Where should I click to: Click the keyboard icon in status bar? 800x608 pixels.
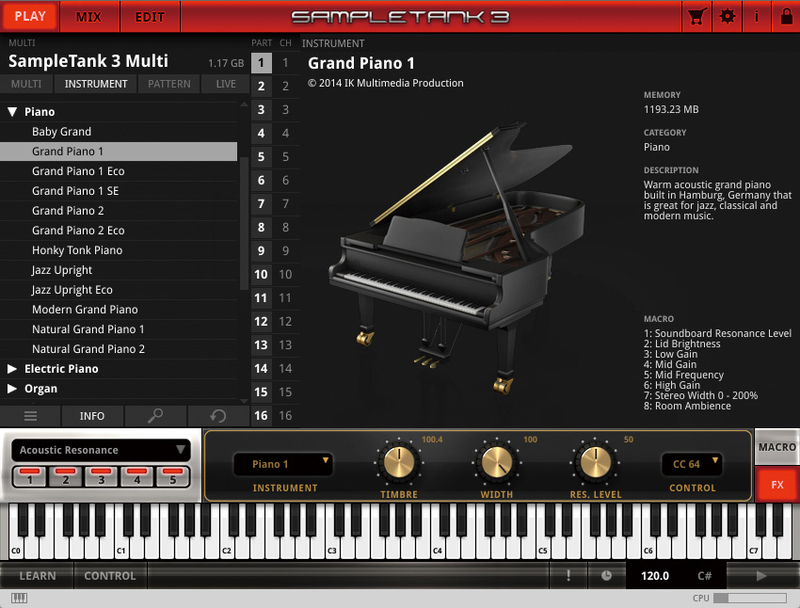tap(19, 598)
